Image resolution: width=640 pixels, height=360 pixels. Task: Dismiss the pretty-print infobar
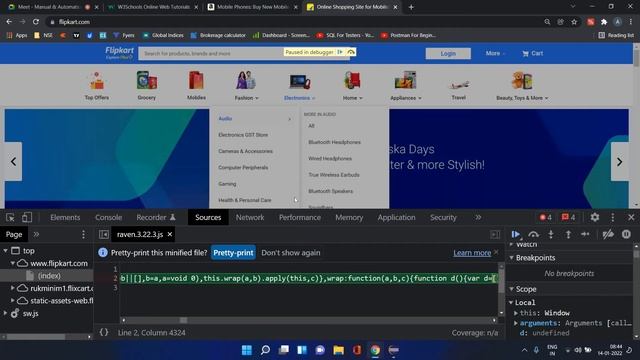(x=496, y=252)
